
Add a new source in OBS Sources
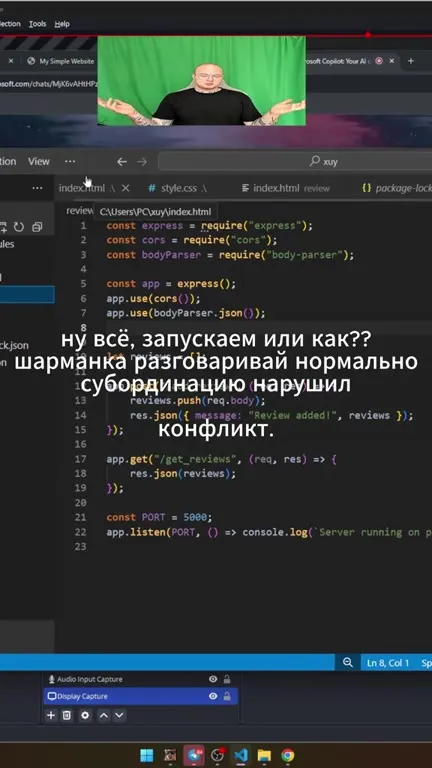[50, 716]
